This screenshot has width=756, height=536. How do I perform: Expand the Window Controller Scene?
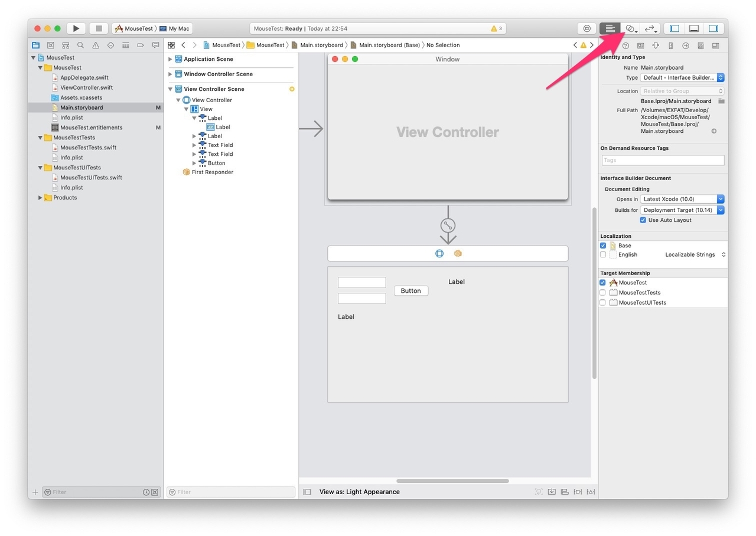[x=170, y=74]
